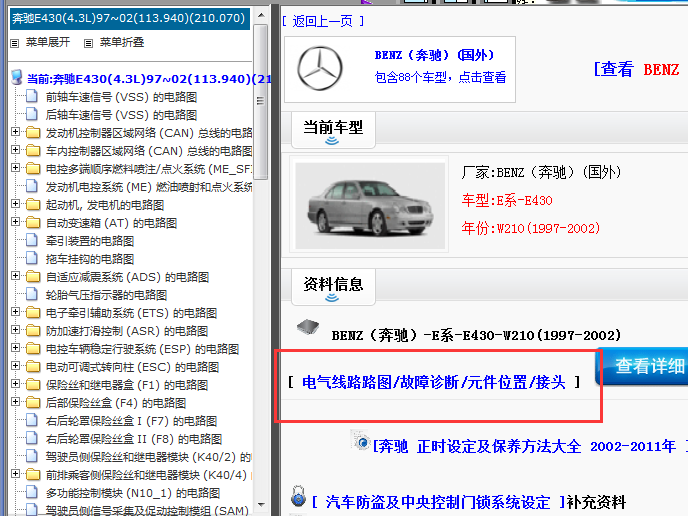Click the chip icon beside BENZ（奔驰）-E系-E430-W210

(x=308, y=326)
